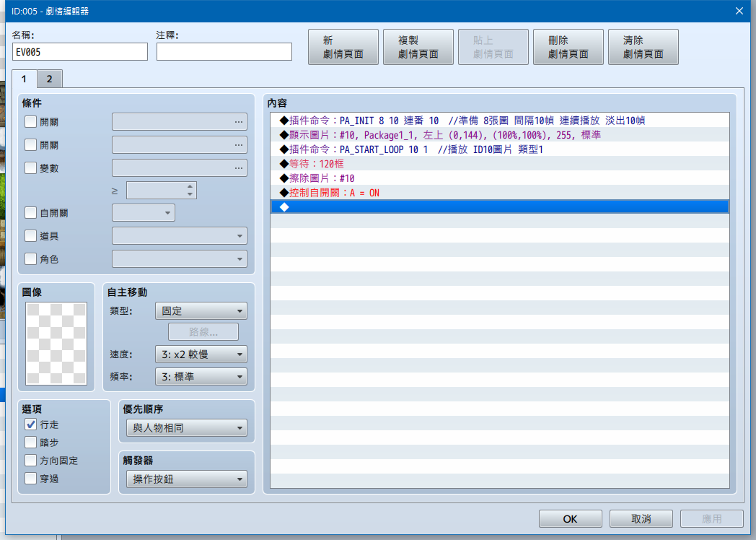Select the highlighted empty command line
This screenshot has width=756, height=540.
click(499, 207)
